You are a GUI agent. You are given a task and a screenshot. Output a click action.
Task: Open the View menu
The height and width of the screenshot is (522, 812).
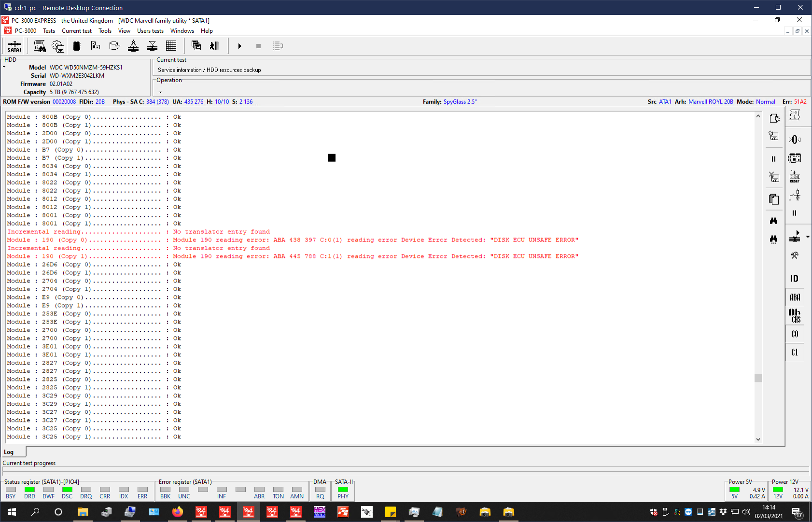124,31
